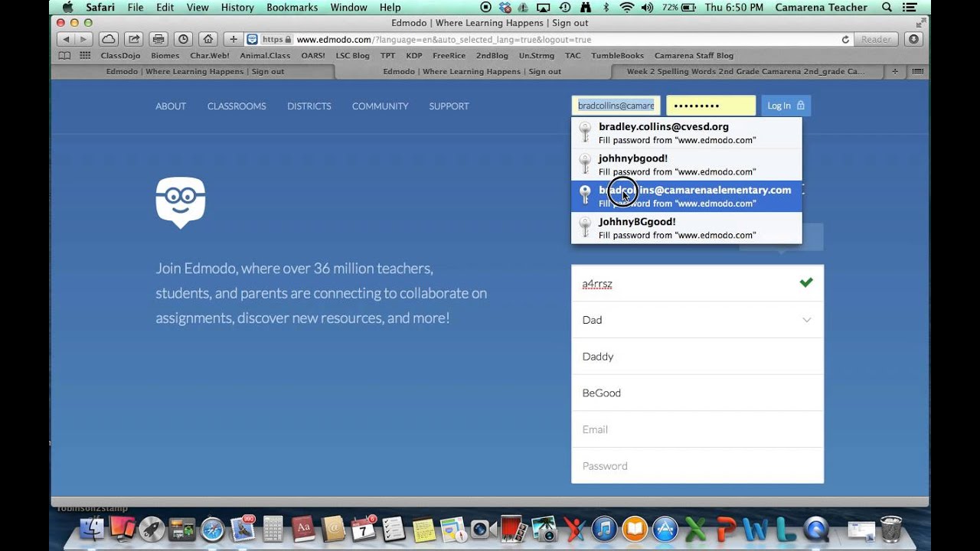Click the volume icon in menu bar
The width and height of the screenshot is (980, 551).
coord(646,8)
